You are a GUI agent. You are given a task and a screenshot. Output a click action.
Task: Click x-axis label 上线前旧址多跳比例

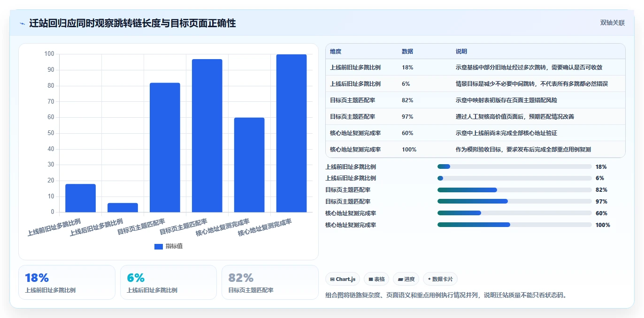point(54,227)
